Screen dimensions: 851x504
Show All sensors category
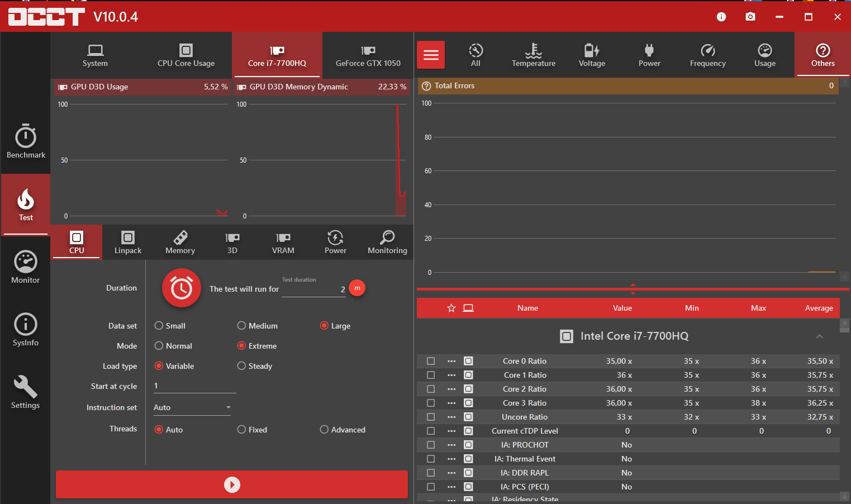point(476,55)
